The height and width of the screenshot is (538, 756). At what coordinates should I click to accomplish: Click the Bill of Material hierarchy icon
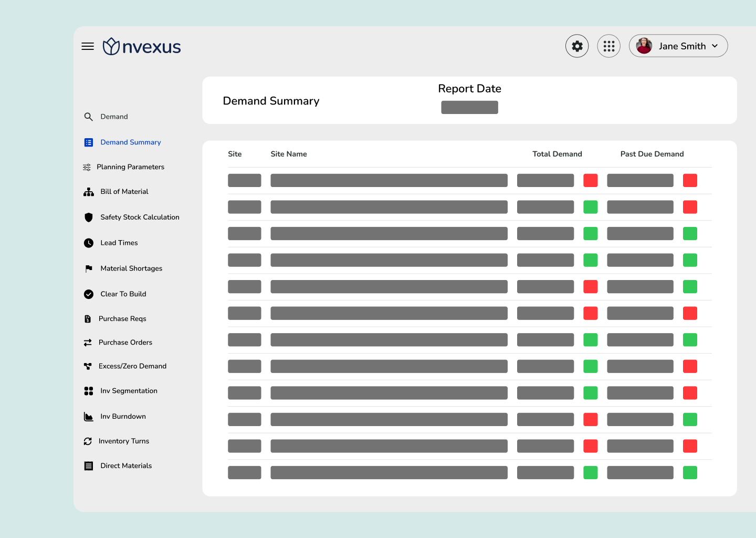coord(89,192)
